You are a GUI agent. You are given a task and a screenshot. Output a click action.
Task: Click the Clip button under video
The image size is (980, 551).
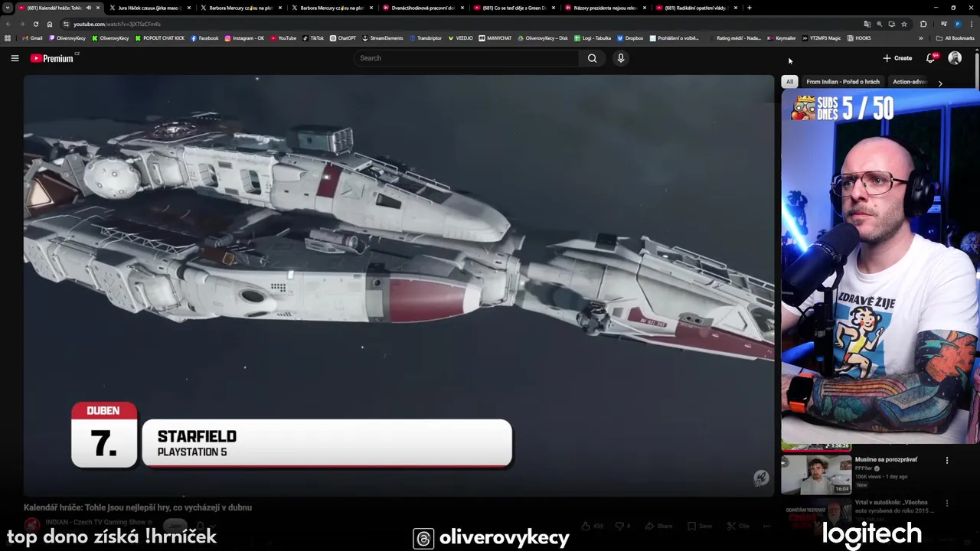pos(738,526)
